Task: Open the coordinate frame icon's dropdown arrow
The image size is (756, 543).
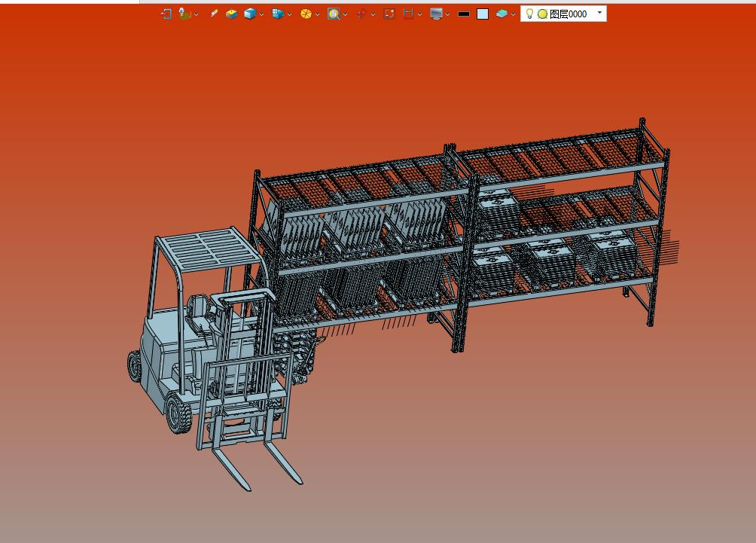Action: (197, 14)
